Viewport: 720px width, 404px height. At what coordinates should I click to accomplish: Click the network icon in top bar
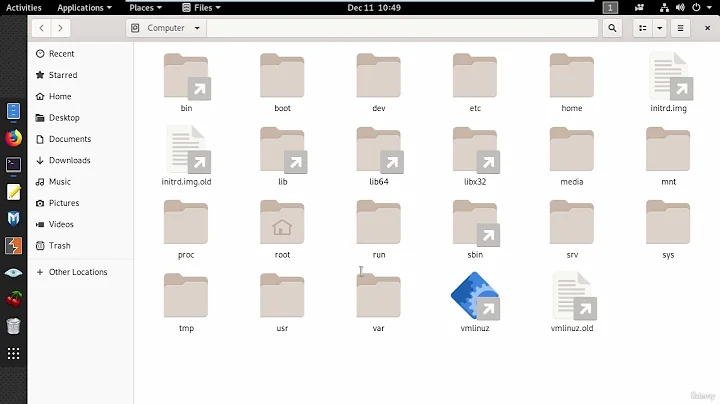(x=664, y=7)
